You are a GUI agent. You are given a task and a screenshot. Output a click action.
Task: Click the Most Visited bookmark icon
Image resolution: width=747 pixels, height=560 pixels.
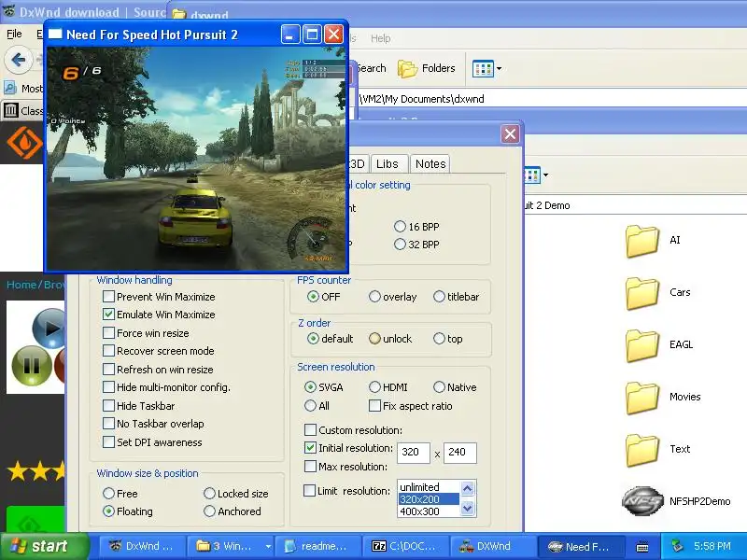10,89
